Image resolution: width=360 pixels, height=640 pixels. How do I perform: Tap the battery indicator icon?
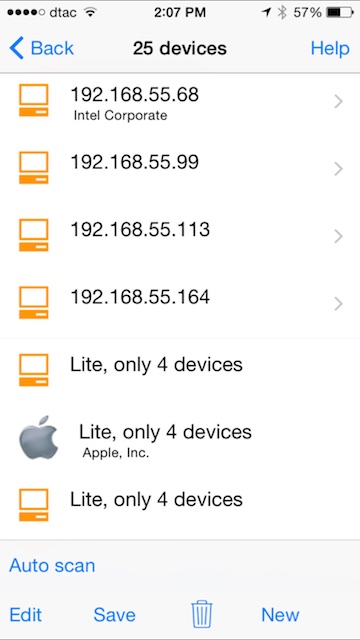point(340,13)
